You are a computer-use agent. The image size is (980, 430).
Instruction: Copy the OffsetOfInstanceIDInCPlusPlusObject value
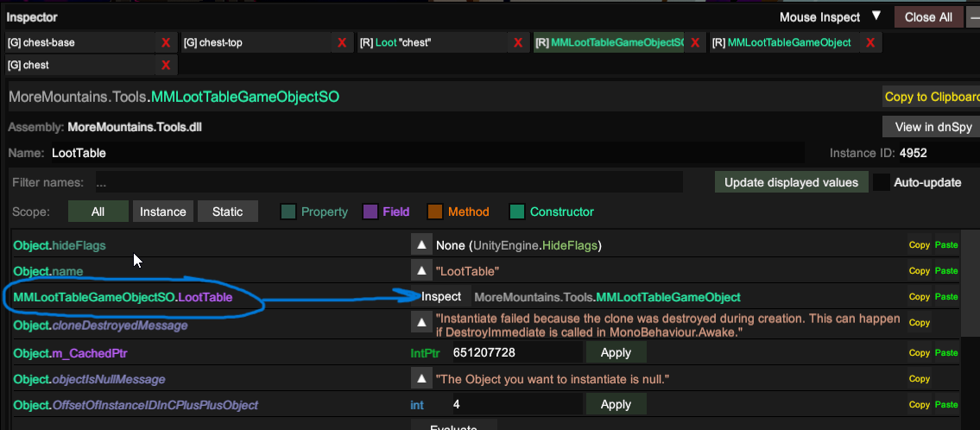(920, 404)
